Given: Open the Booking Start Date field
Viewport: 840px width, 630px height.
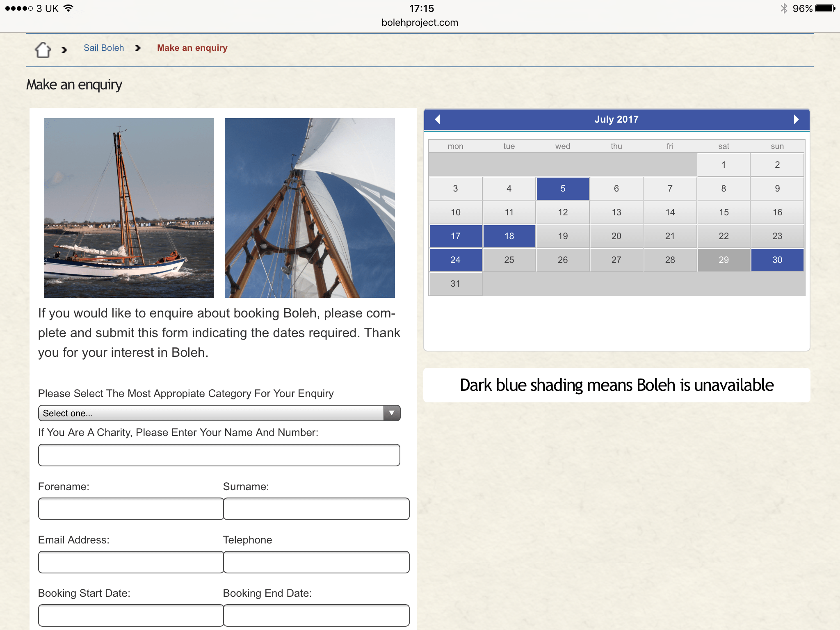Looking at the screenshot, I should tap(130, 615).
